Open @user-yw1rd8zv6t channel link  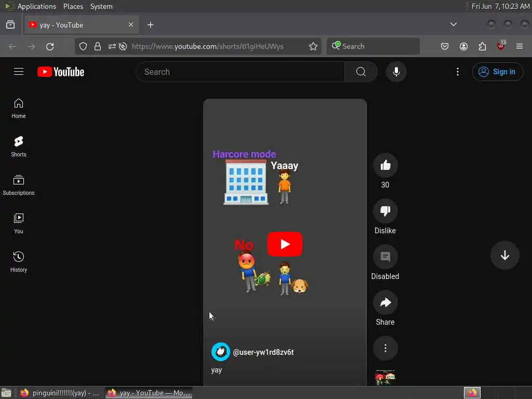(263, 352)
